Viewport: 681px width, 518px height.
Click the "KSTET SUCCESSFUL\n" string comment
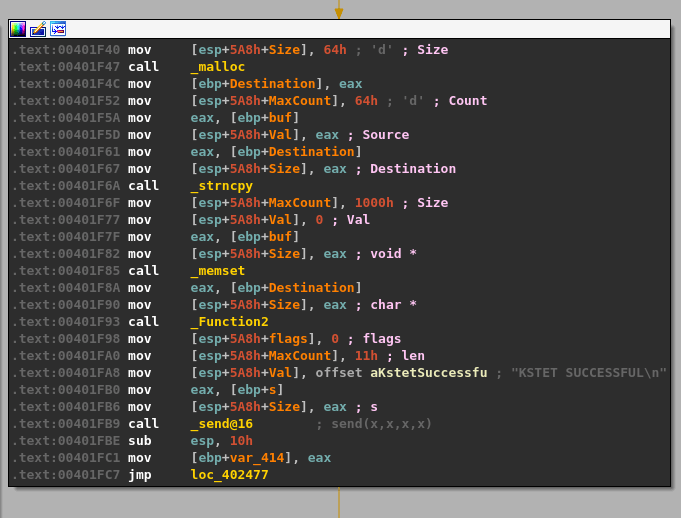(588, 373)
